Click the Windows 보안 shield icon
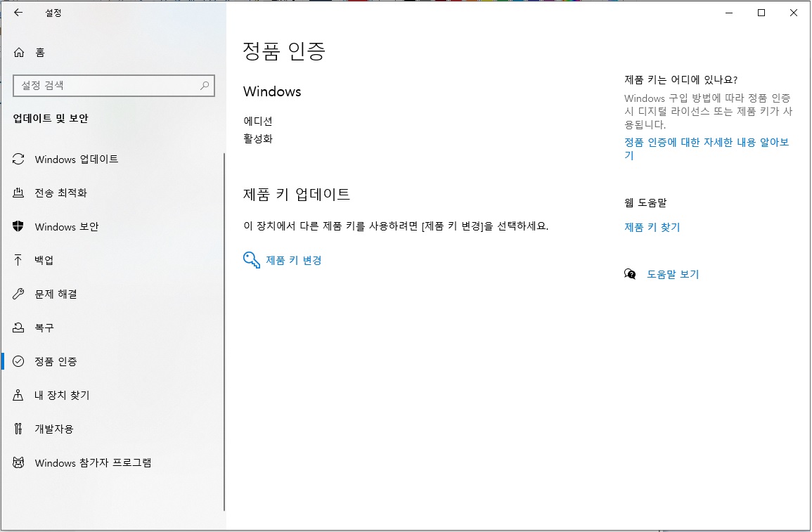 [x=18, y=226]
